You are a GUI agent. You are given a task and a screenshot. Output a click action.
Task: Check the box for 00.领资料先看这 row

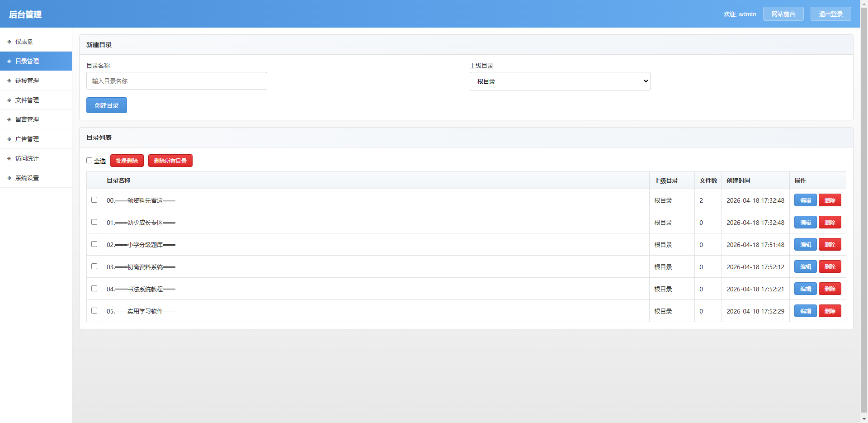coord(94,200)
